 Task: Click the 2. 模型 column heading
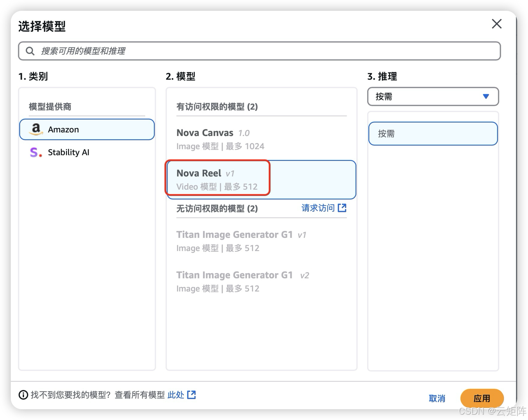[x=180, y=76]
